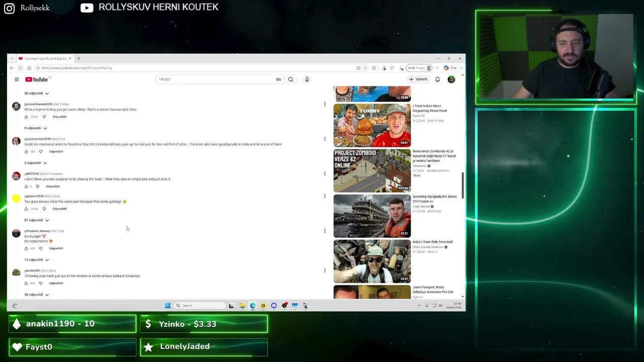Dislike the comment by @stevecthamula9038
Image resolution: width=644 pixels, height=362 pixels.
tap(44, 117)
